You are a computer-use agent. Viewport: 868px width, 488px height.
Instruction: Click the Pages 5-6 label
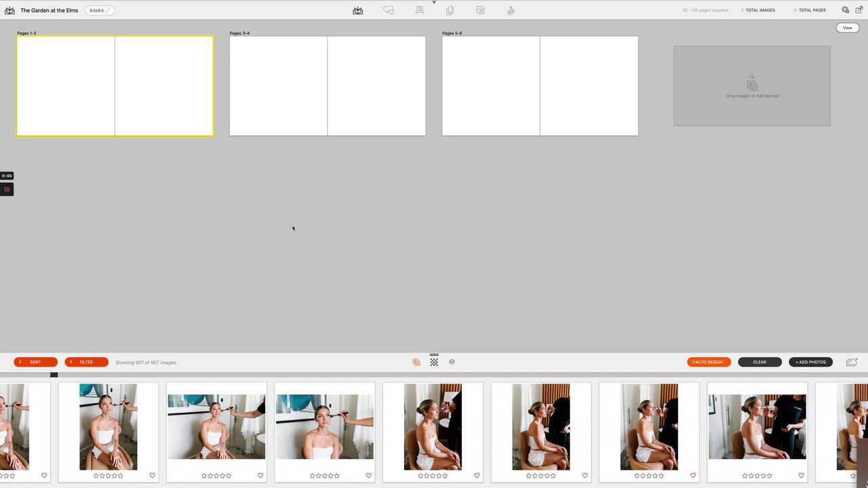pos(452,33)
